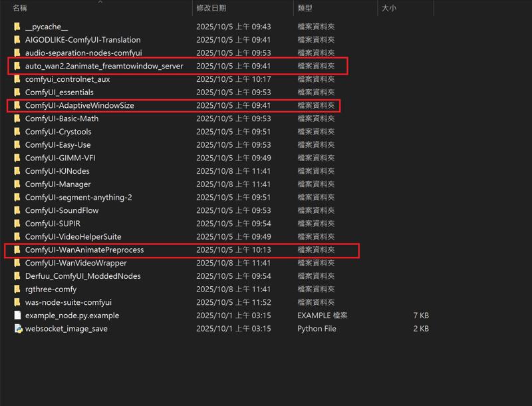
Task: Click the Python File type cell
Action: pos(317,329)
